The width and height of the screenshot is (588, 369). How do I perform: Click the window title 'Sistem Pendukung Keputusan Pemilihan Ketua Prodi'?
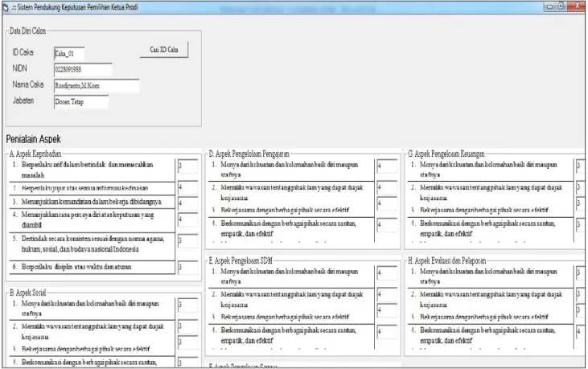pos(78,7)
